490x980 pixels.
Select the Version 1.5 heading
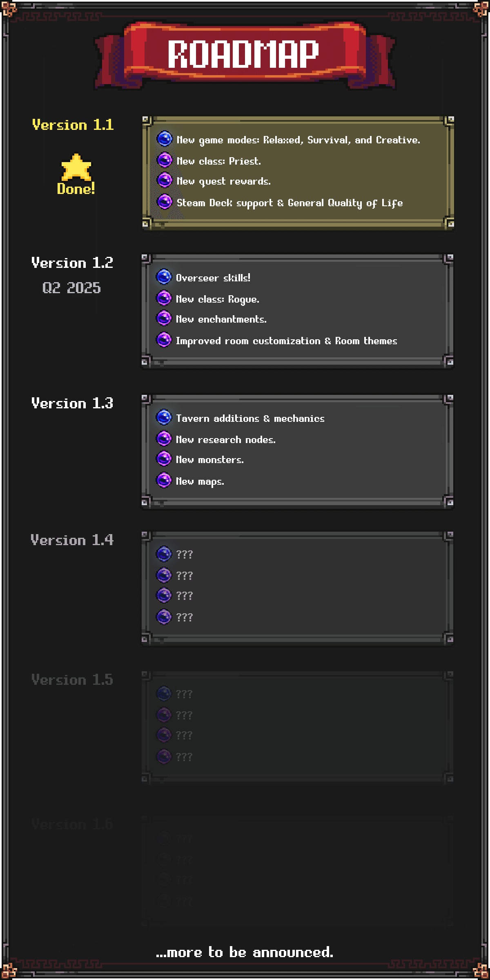pyautogui.click(x=72, y=680)
